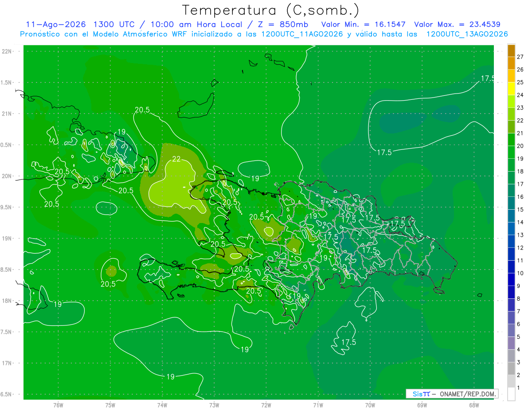532x411 pixels.
Task: Select latitude axis label "6.5N"
Action: 7,394
